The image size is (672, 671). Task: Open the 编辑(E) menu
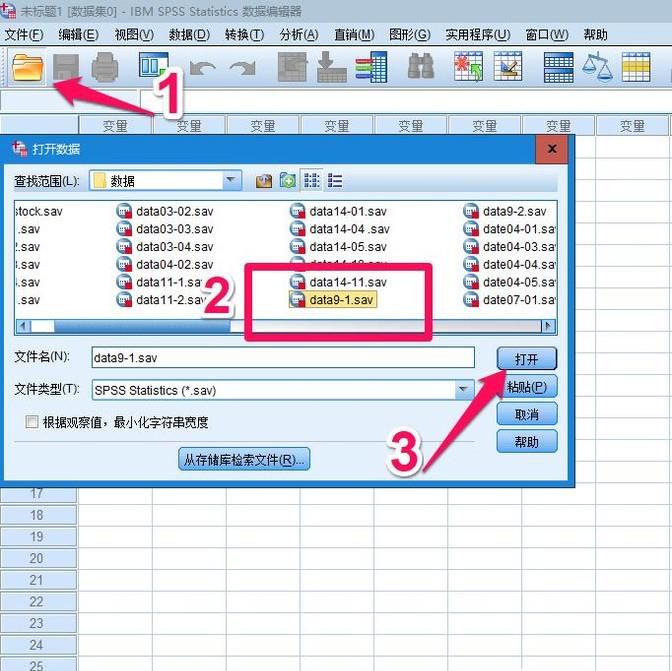[x=78, y=34]
